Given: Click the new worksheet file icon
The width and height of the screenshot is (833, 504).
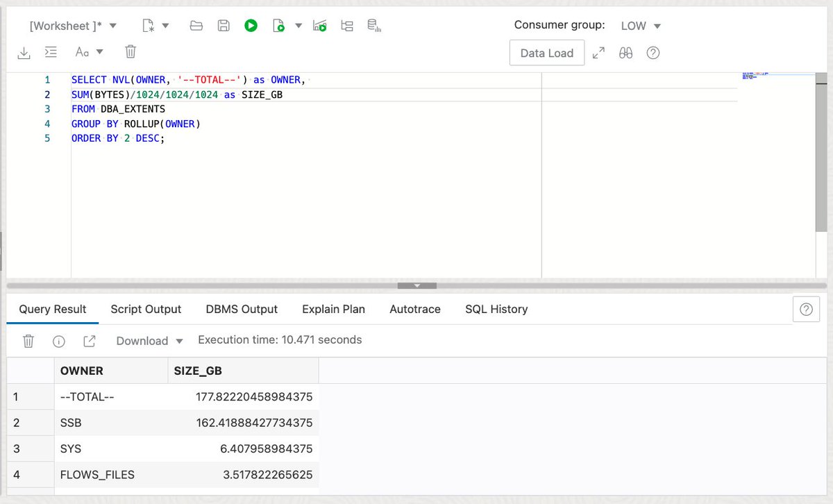Looking at the screenshot, I should click(x=148, y=26).
